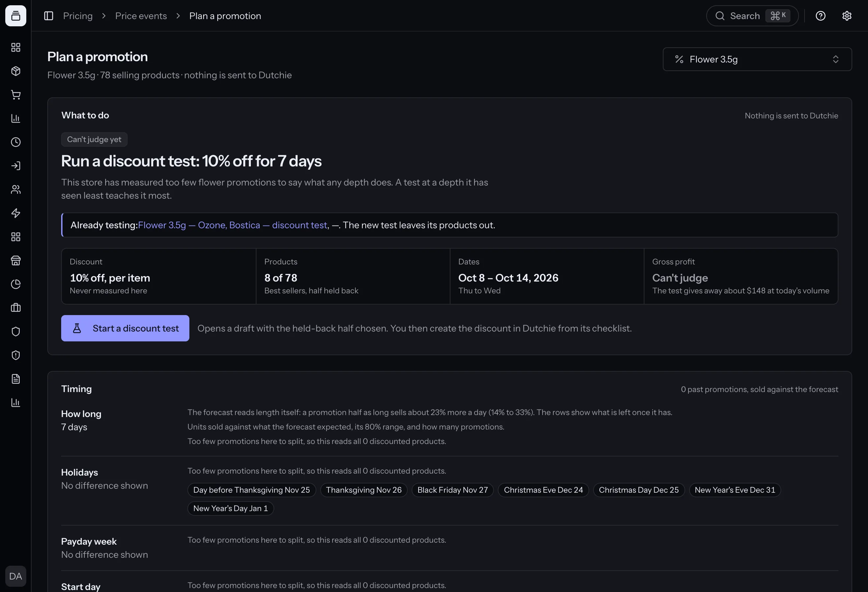Screen dimensions: 868x592
Task: Click the 8 of 78 products value
Action: pyautogui.click(x=280, y=278)
